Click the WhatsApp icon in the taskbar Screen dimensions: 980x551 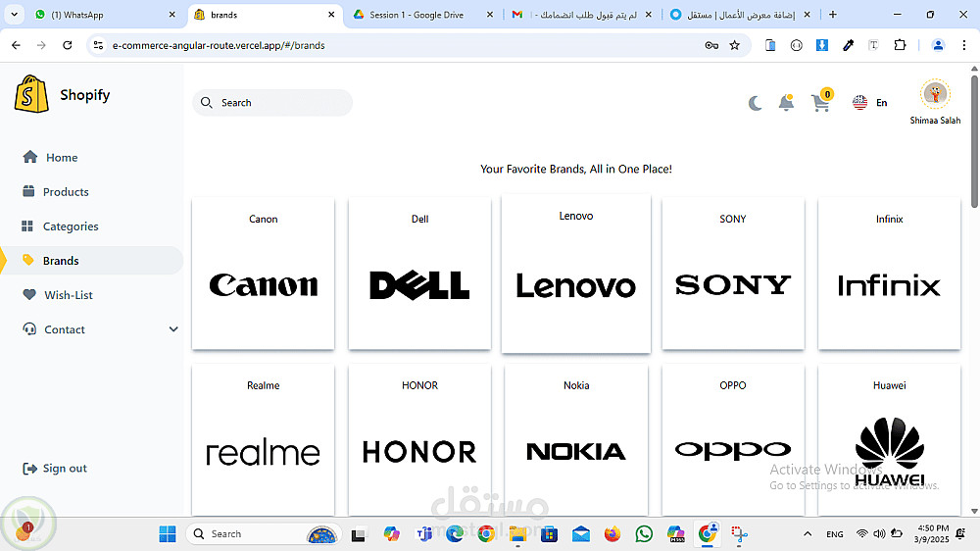click(644, 533)
